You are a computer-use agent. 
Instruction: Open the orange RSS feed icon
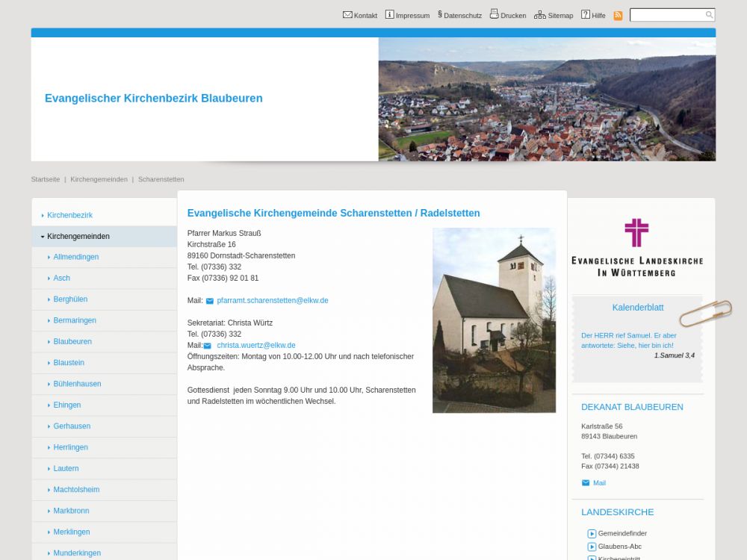click(618, 16)
